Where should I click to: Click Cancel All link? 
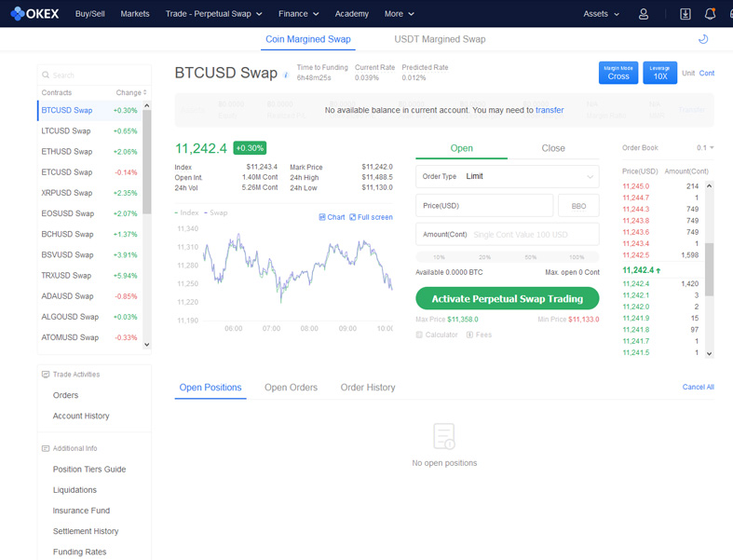tap(698, 387)
